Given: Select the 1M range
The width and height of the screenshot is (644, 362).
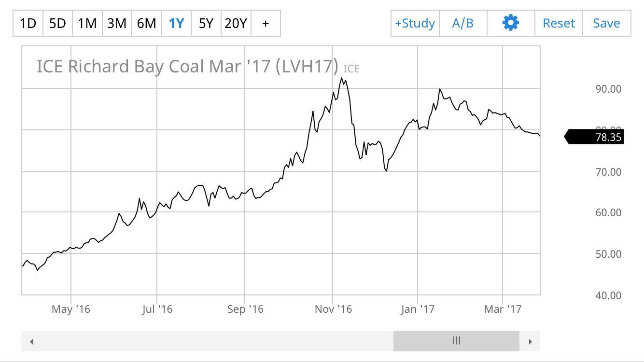Looking at the screenshot, I should [x=87, y=23].
